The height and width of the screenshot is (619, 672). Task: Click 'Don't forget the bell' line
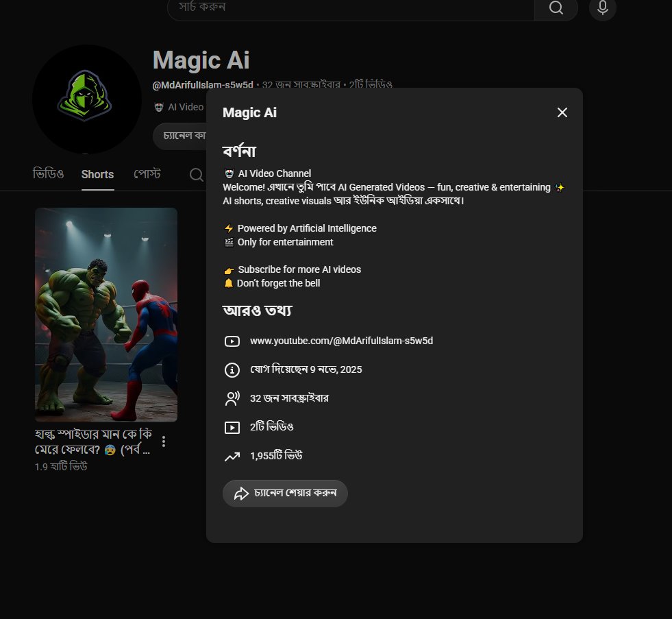(x=278, y=283)
